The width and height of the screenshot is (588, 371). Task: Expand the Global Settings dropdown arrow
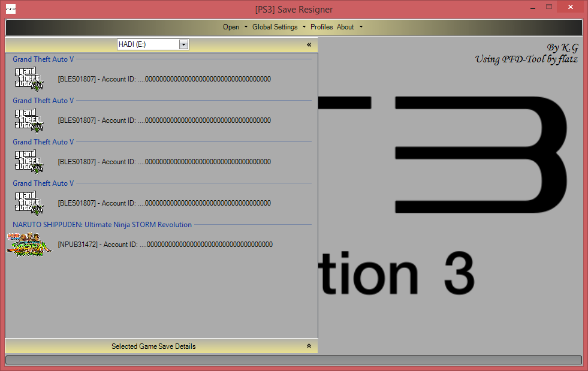click(x=304, y=27)
